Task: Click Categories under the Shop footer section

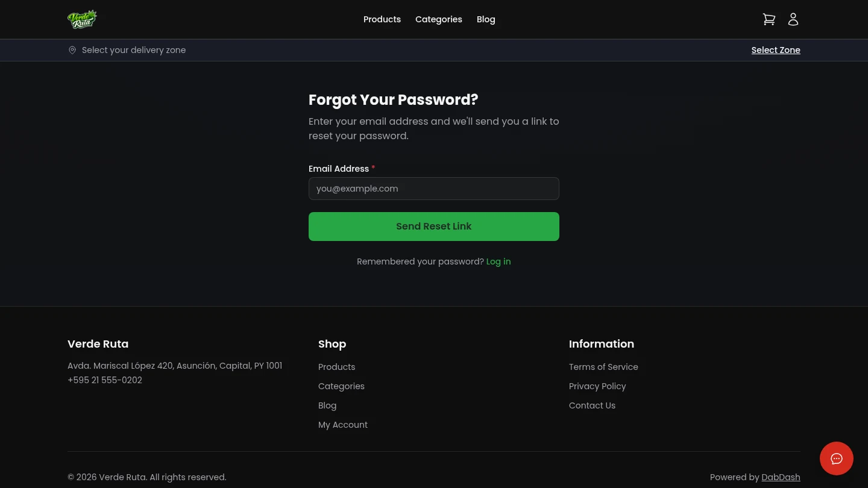Action: [x=341, y=386]
